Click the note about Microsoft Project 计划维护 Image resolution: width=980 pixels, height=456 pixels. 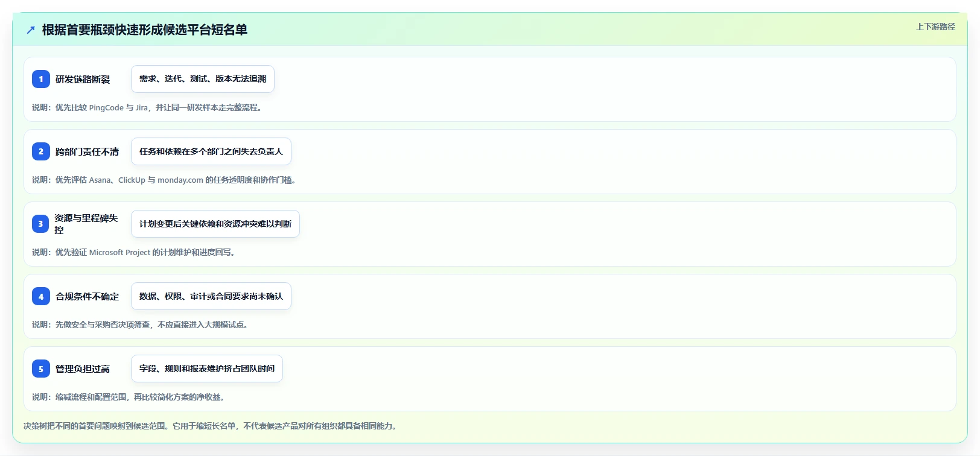click(133, 252)
